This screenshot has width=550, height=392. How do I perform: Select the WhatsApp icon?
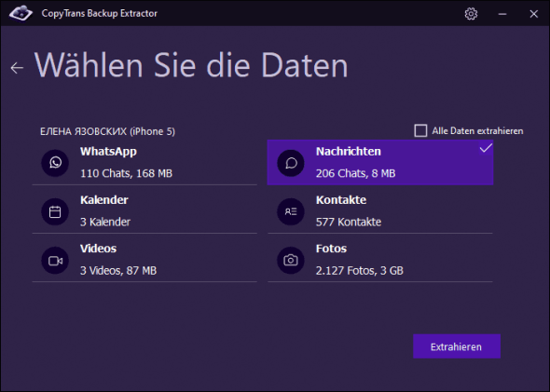55,163
